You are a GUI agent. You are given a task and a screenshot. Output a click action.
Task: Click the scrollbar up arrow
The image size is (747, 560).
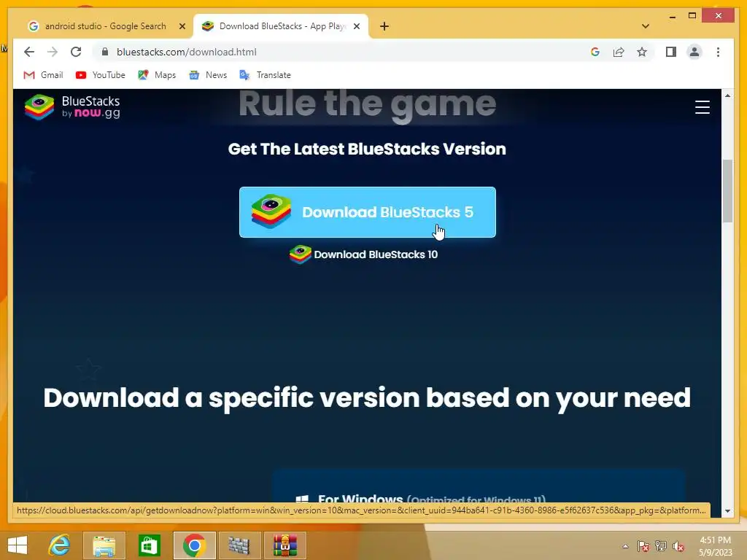coord(727,96)
